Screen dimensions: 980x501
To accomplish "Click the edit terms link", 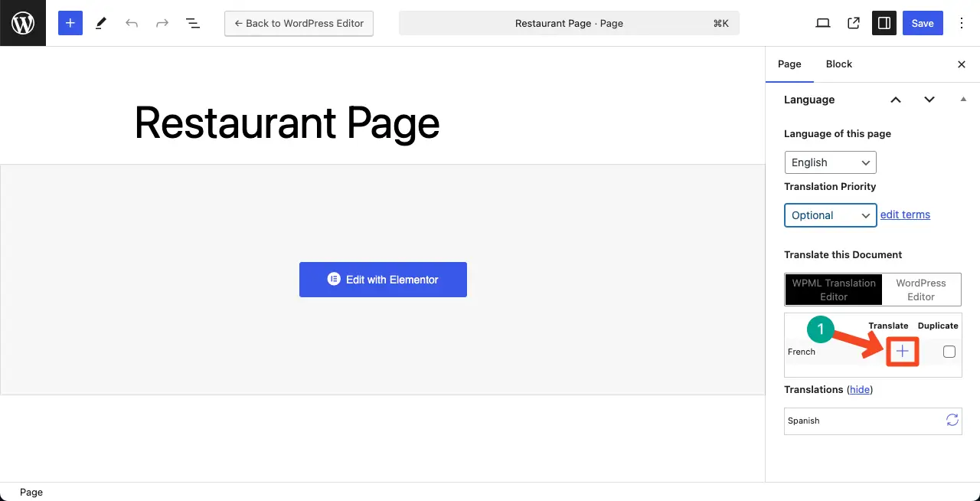I will coord(905,214).
